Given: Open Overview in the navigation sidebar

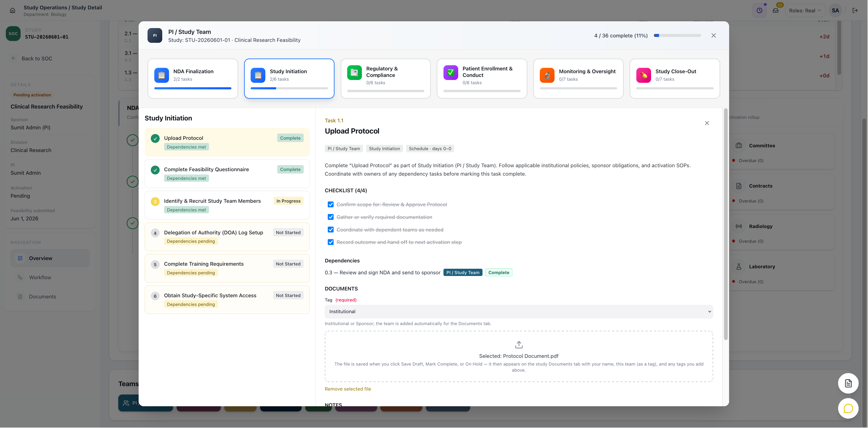Looking at the screenshot, I should 50,258.
